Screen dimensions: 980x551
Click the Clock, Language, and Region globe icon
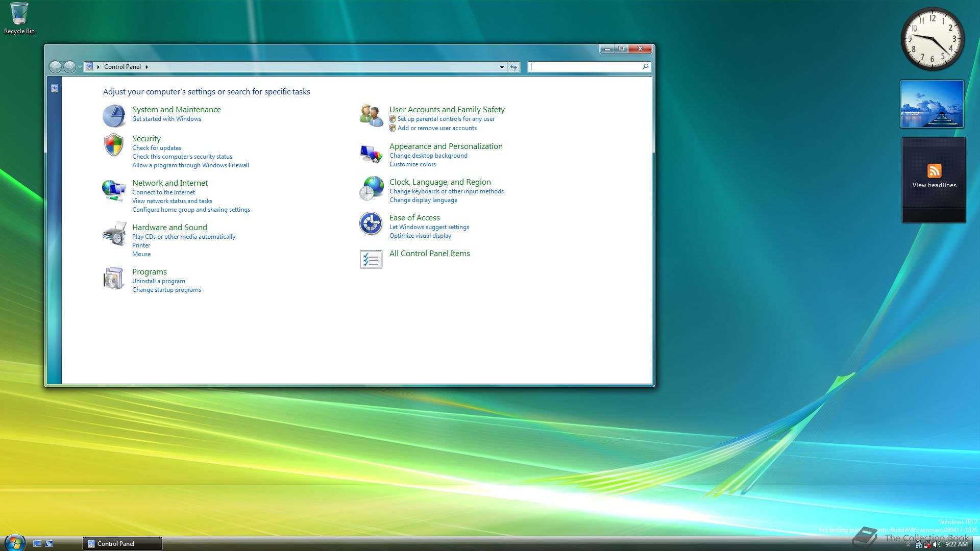pyautogui.click(x=371, y=188)
